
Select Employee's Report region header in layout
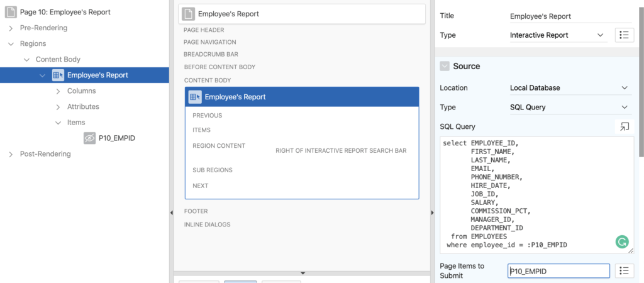[x=302, y=97]
